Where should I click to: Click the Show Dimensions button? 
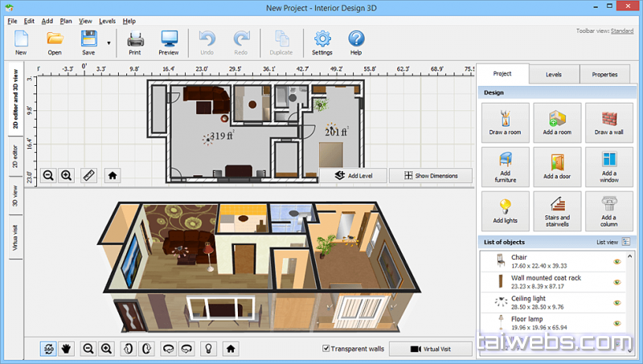point(431,175)
